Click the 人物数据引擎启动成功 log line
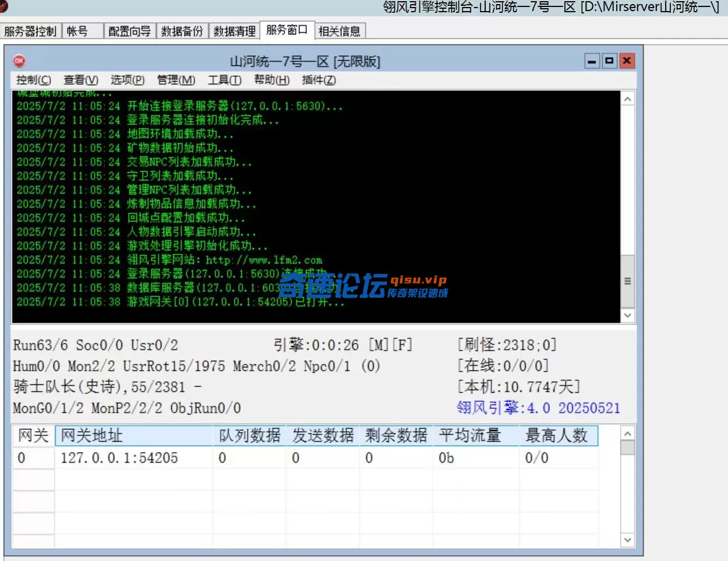 click(136, 232)
